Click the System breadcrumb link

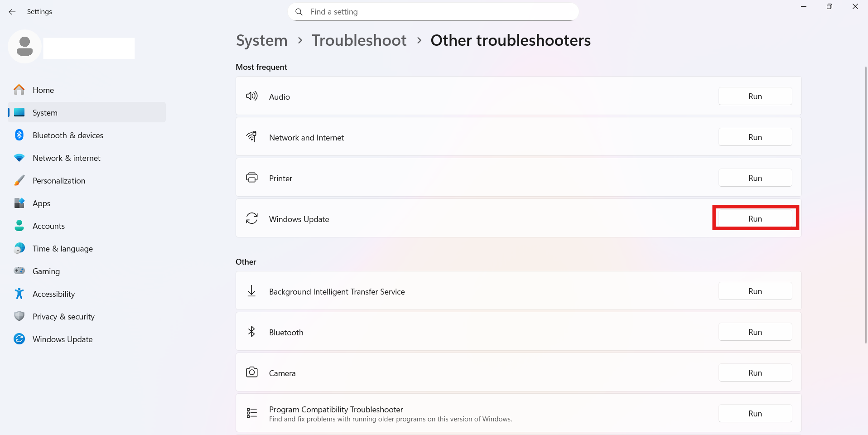pyautogui.click(x=261, y=40)
